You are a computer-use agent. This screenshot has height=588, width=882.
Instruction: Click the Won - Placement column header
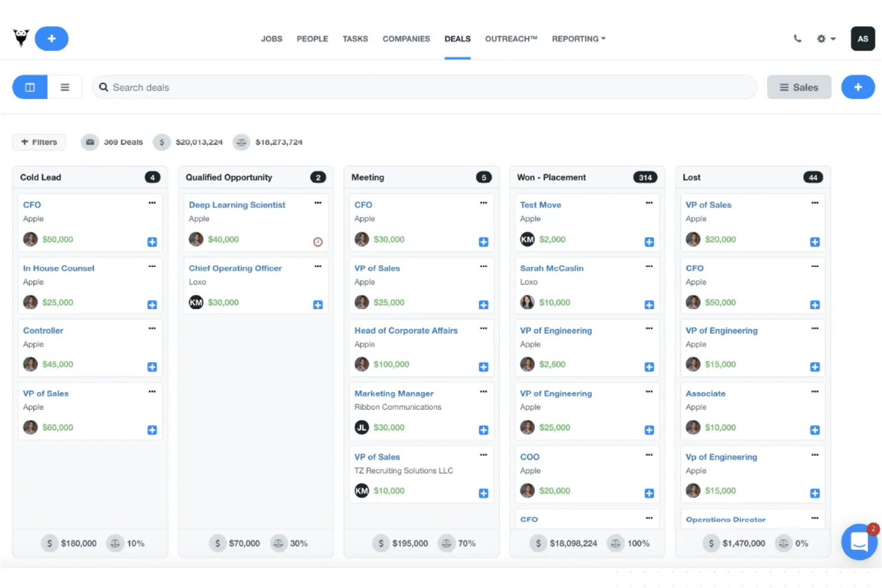click(587, 178)
